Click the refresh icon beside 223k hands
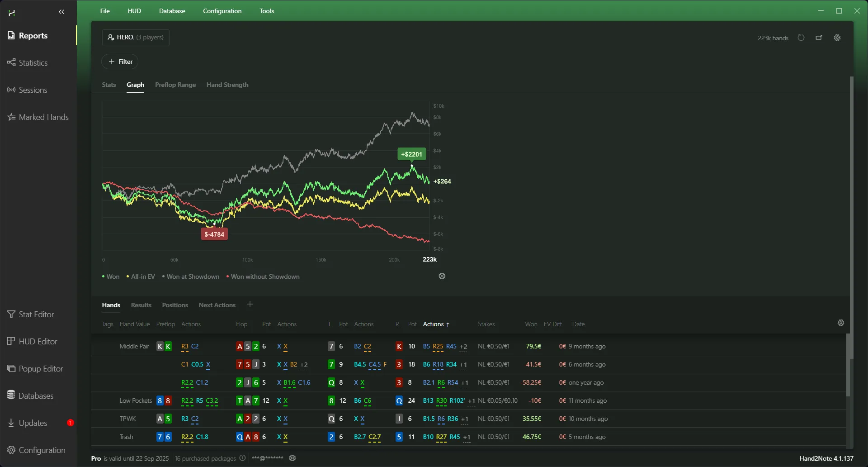Image resolution: width=868 pixels, height=467 pixels. pyautogui.click(x=801, y=38)
